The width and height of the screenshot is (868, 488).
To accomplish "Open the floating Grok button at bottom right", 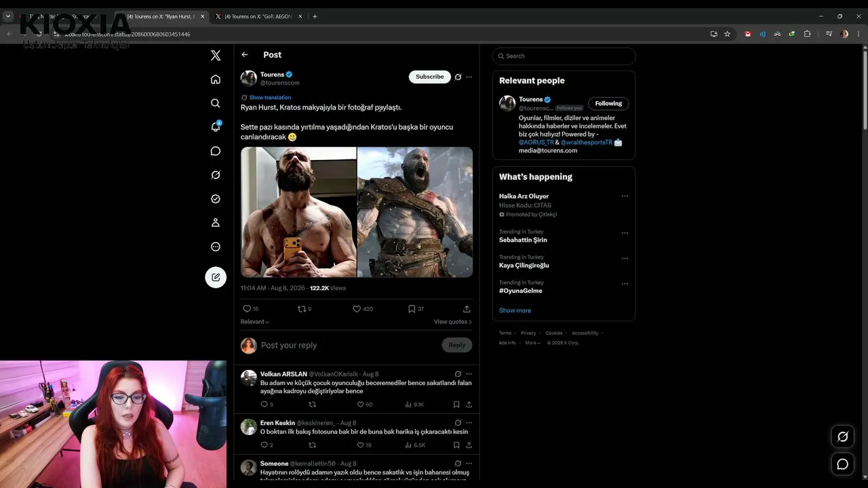I will tap(843, 437).
